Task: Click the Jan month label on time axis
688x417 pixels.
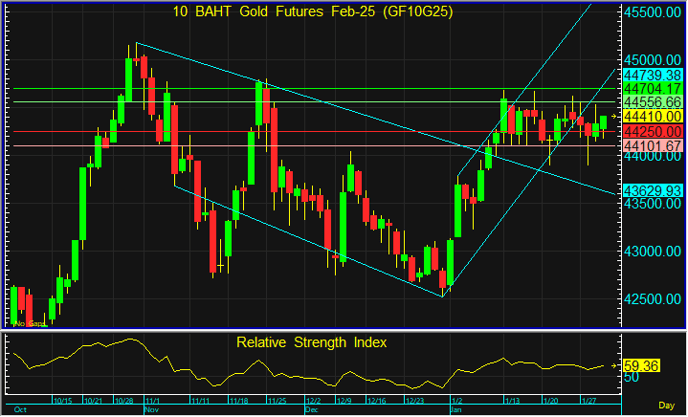Action: click(456, 410)
